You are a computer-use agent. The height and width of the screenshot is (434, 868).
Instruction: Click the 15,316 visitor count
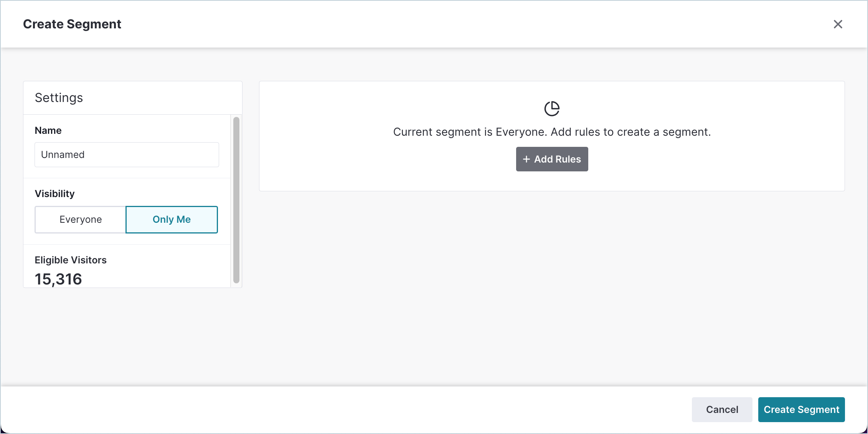[x=58, y=279]
